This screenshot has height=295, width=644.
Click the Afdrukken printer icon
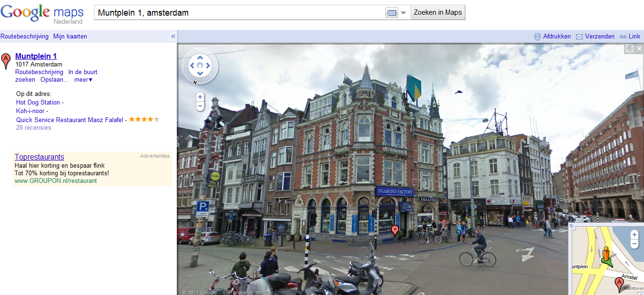(x=538, y=37)
